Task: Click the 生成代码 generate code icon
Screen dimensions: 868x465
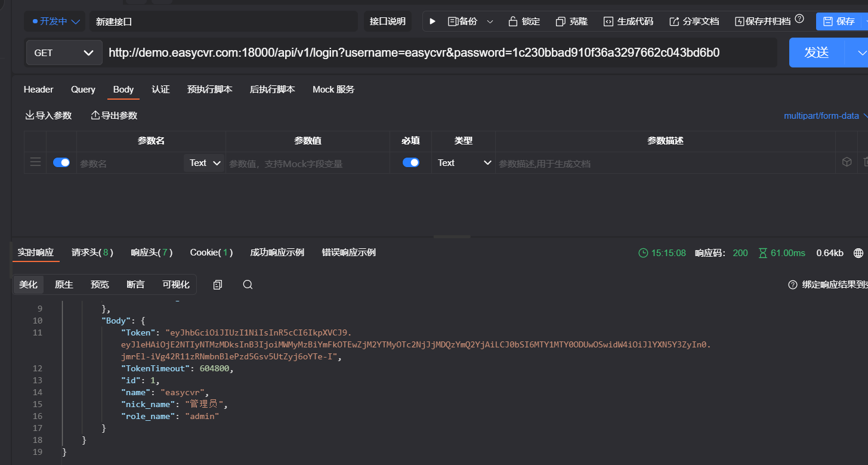Action: tap(608, 21)
